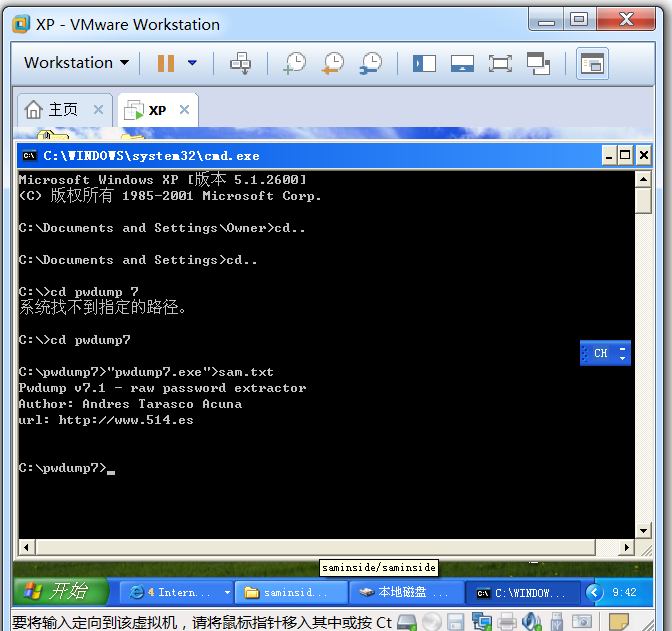The image size is (672, 631).
Task: Click the printer device status icon
Action: click(x=507, y=622)
